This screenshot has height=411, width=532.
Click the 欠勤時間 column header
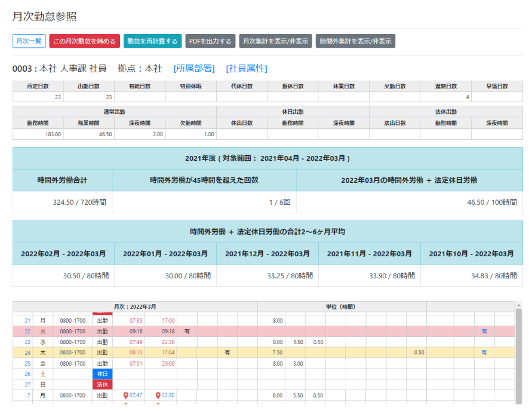tap(191, 123)
